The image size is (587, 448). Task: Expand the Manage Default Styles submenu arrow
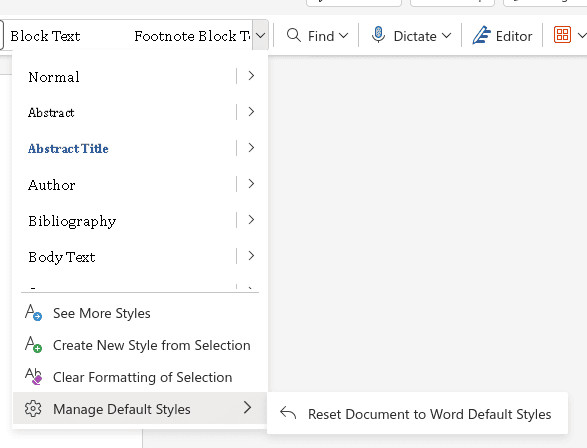coord(247,408)
